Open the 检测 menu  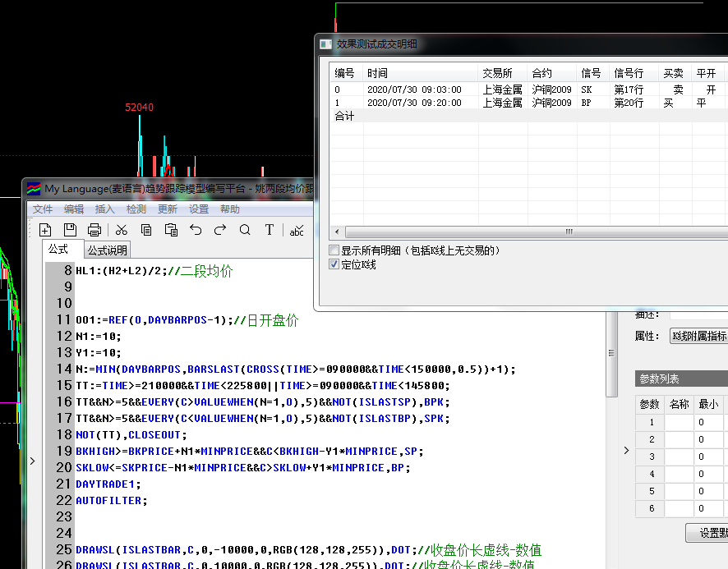136,209
